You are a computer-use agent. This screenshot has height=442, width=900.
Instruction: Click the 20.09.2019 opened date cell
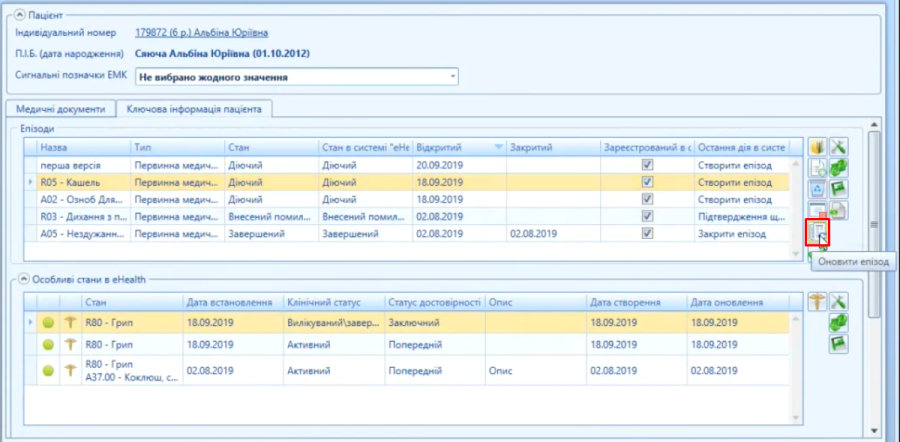[x=459, y=165]
